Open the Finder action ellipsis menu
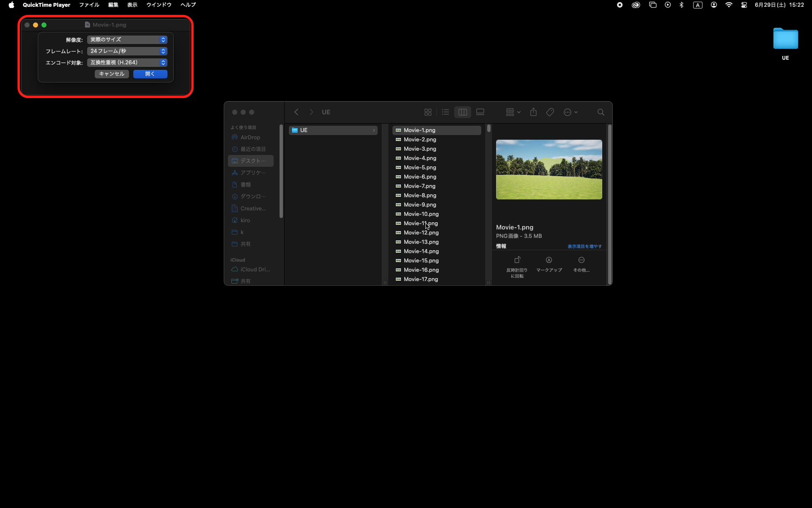Viewport: 812px width, 508px height. pos(571,112)
